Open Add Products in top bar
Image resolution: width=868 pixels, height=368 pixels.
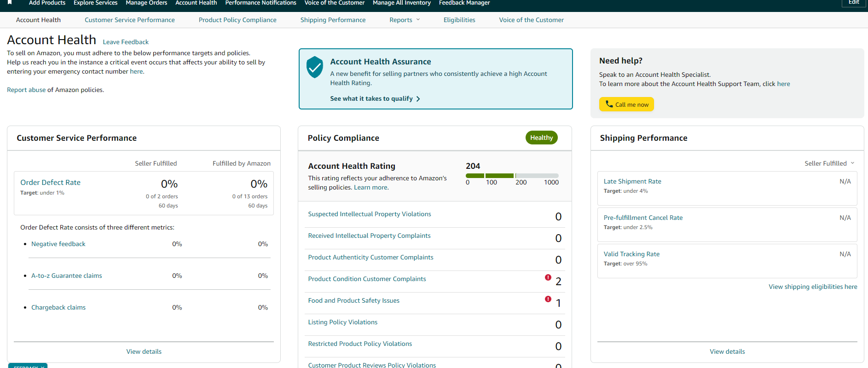(47, 3)
